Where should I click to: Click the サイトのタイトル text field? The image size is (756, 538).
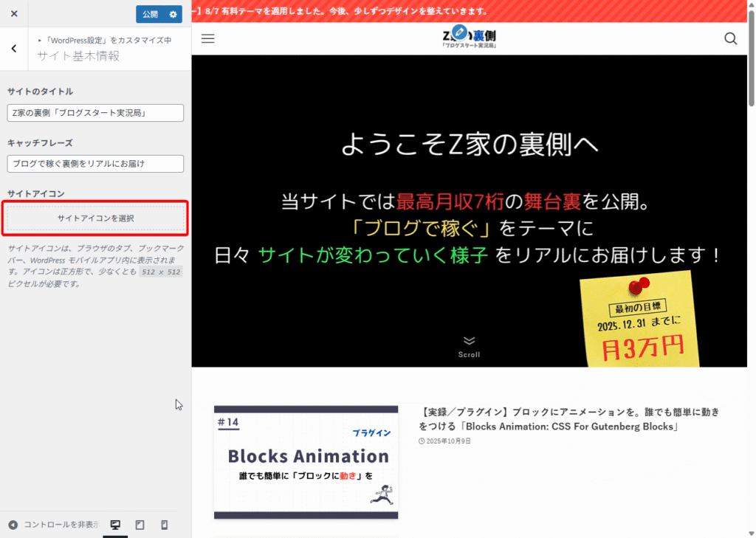[95, 113]
